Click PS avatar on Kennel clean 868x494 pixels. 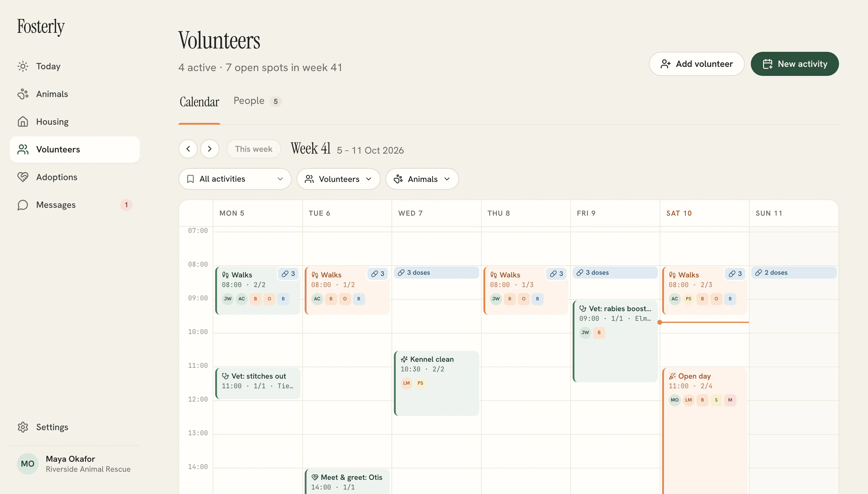click(x=420, y=383)
